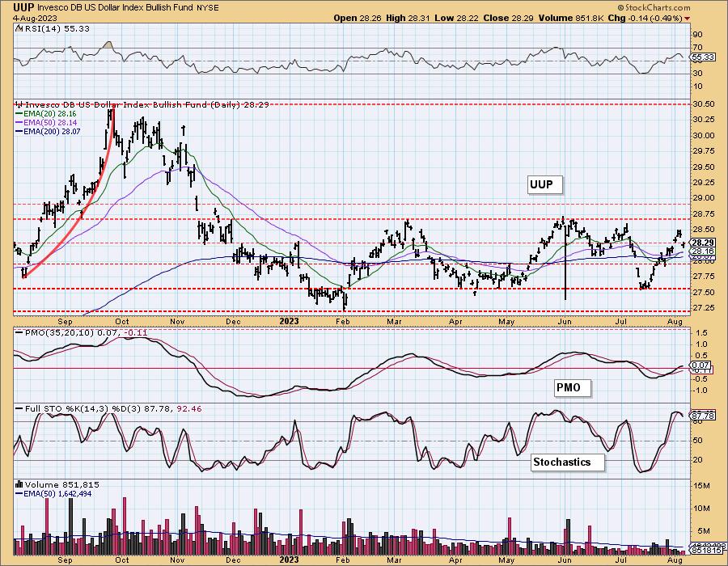This screenshot has height=566, width=728.
Task: Click the RSI 55.33 value tag on axis
Action: click(x=702, y=57)
